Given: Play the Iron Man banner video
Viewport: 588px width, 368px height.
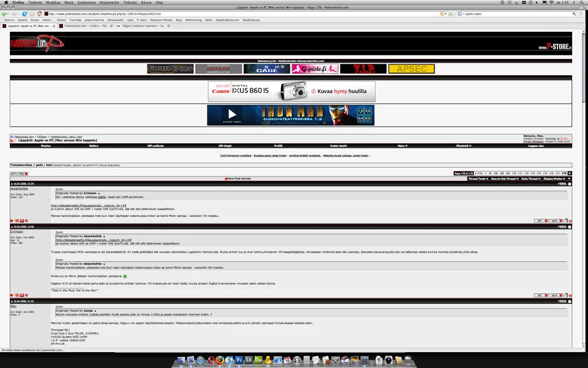Looking at the screenshot, I should [232, 114].
